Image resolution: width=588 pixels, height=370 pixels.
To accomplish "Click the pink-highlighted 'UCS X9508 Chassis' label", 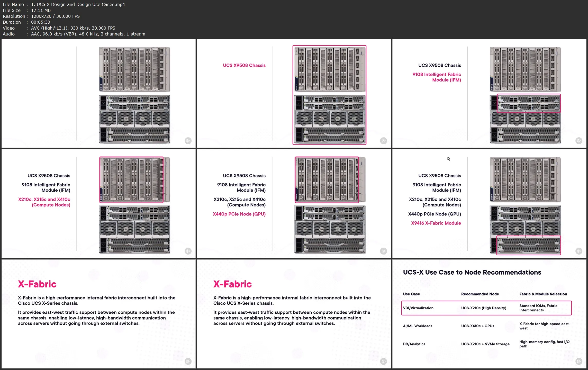I will tap(244, 65).
